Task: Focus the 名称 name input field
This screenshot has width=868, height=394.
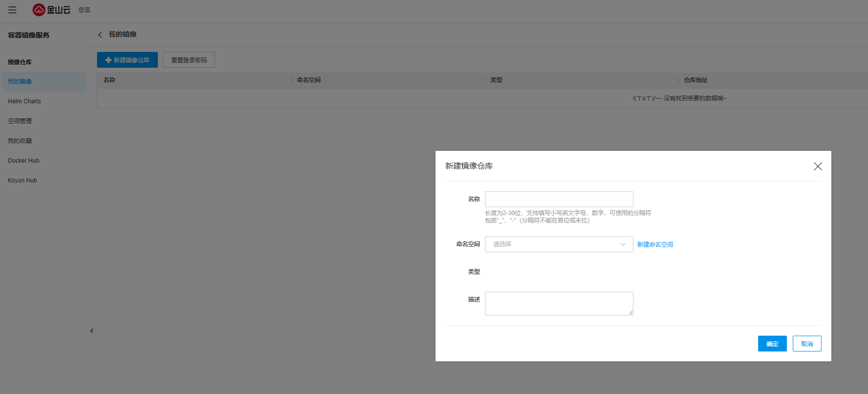Action: pyautogui.click(x=559, y=199)
